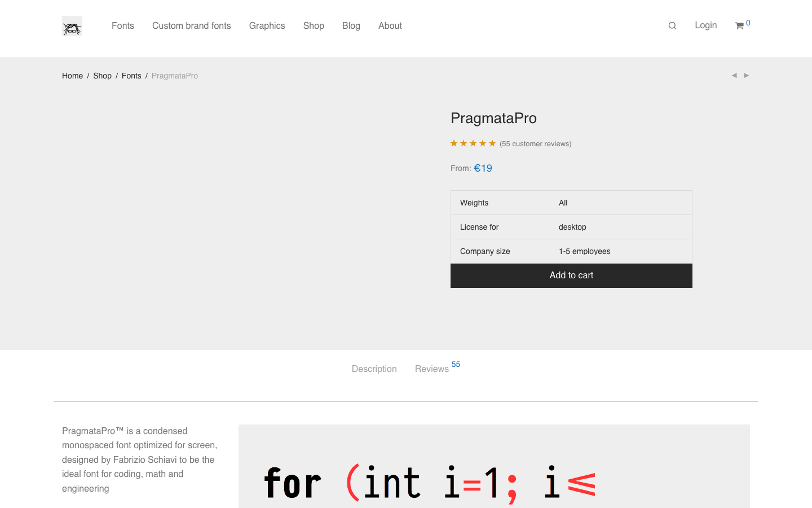Navigate to Home via breadcrumb
This screenshot has height=508, width=812.
[x=72, y=76]
